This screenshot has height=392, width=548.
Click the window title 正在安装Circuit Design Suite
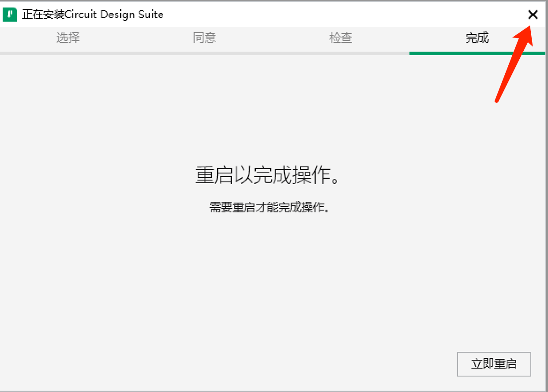pyautogui.click(x=92, y=14)
